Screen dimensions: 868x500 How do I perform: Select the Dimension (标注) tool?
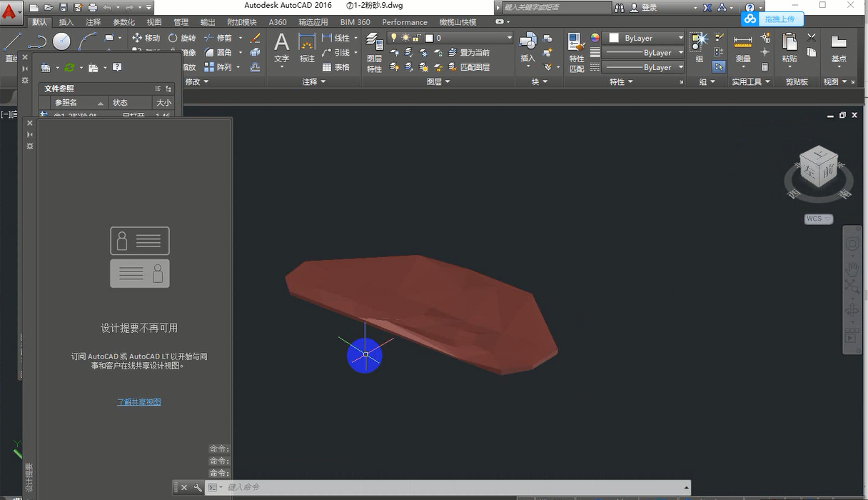(307, 48)
